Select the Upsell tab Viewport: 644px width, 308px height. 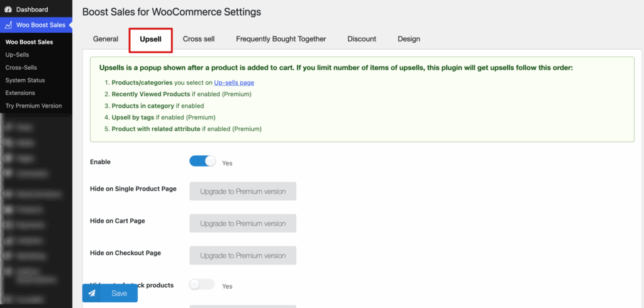(x=151, y=40)
